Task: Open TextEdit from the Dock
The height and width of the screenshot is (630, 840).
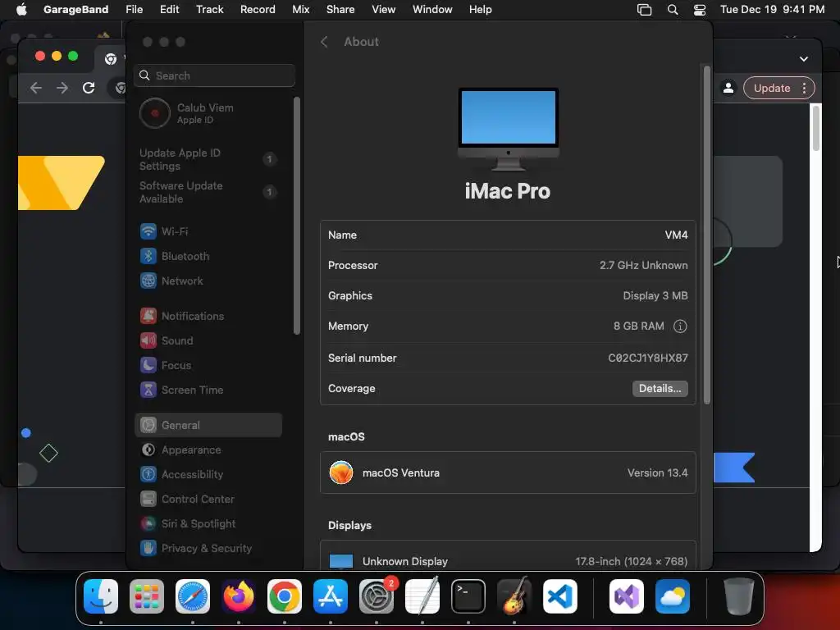Action: tap(422, 596)
